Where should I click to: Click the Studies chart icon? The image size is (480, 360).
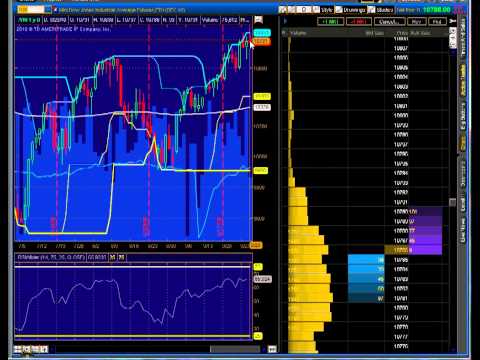click(x=371, y=10)
